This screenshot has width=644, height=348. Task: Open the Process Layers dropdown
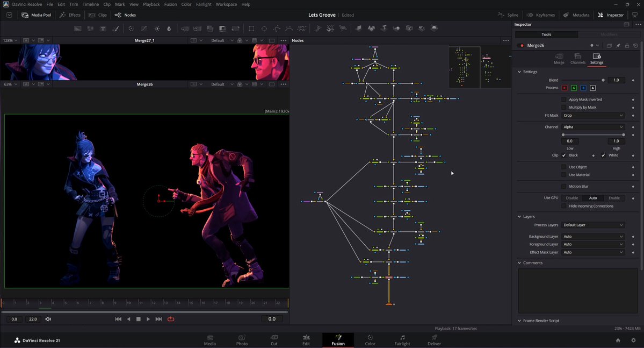tap(592, 225)
